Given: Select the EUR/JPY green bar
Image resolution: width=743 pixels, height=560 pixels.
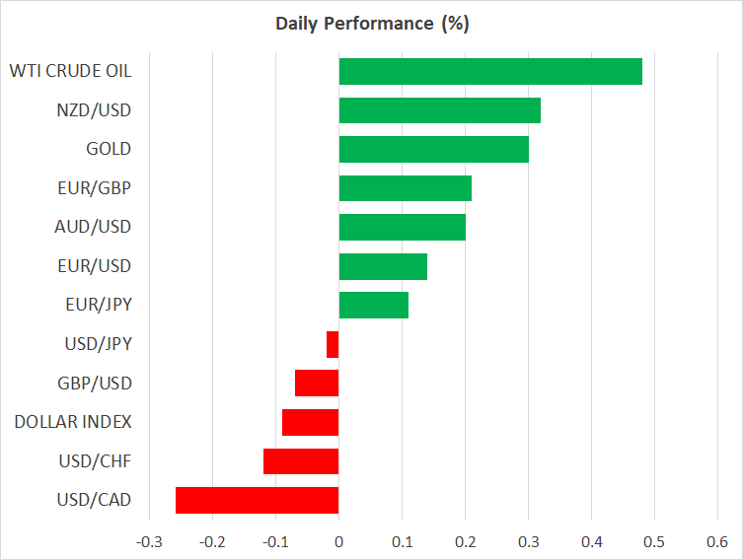Looking at the screenshot, I should click(373, 305).
